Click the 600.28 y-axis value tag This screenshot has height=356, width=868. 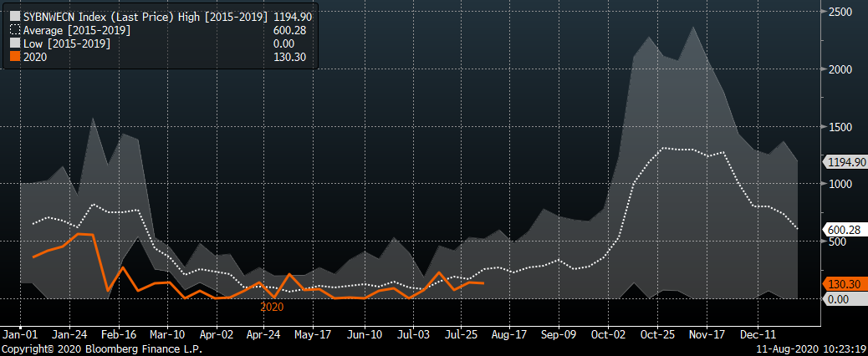[844, 230]
